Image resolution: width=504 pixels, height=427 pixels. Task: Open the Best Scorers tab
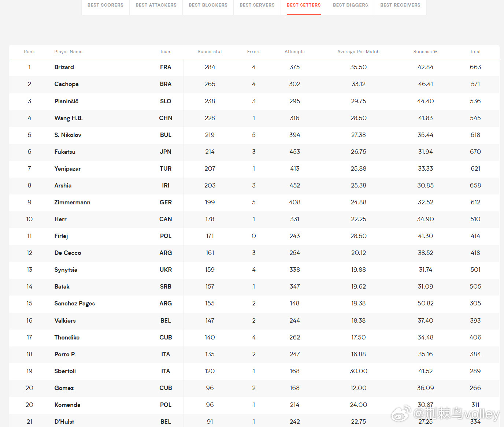[x=105, y=5]
